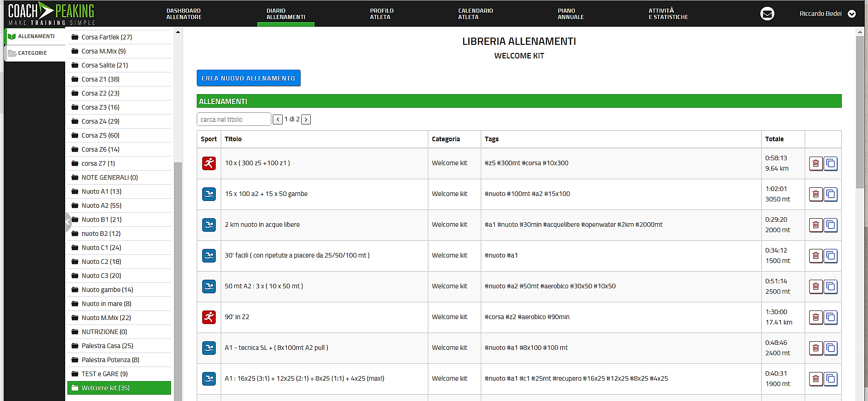The width and height of the screenshot is (868, 401).
Task: Open Nuoto gambe (14) folder
Action: [119, 290]
